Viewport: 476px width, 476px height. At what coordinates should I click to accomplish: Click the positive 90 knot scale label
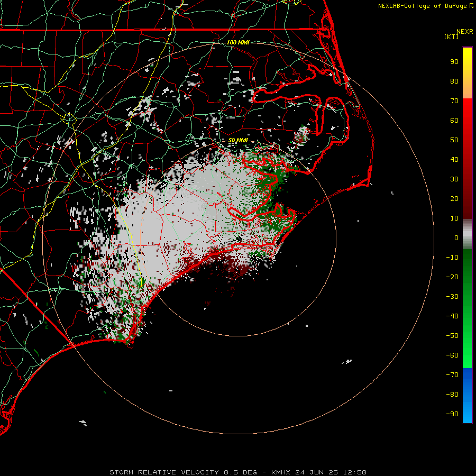tap(454, 62)
